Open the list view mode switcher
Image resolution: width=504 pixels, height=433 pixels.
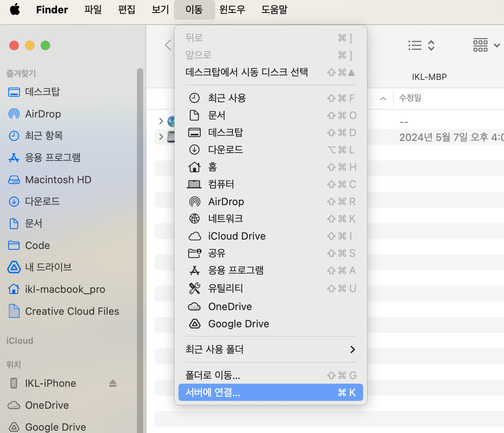click(x=421, y=45)
